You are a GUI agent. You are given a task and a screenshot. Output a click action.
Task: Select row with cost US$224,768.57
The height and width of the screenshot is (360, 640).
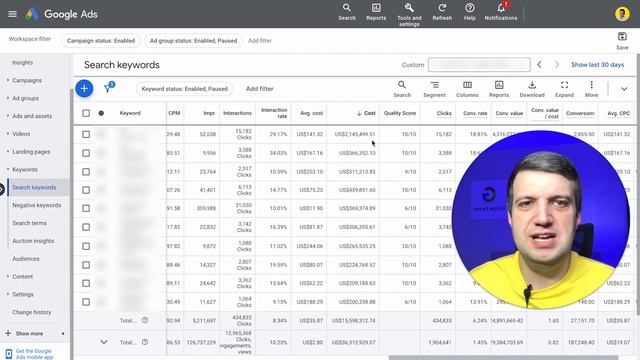click(86, 265)
